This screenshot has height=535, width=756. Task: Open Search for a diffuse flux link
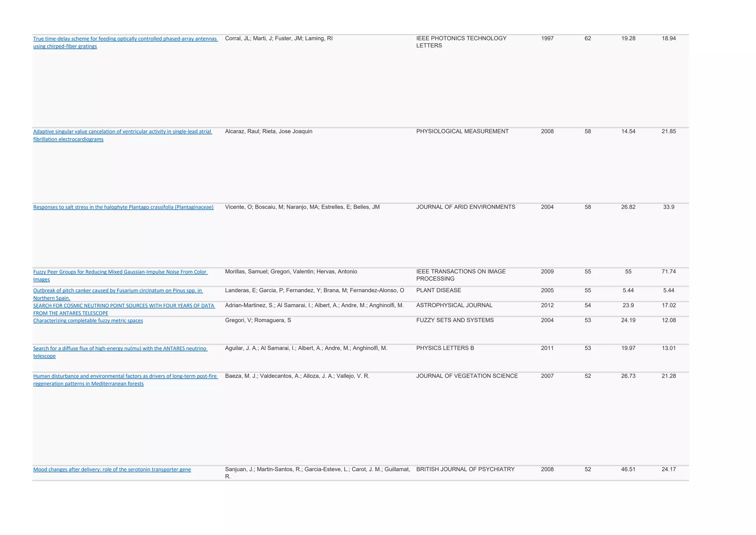coord(120,352)
